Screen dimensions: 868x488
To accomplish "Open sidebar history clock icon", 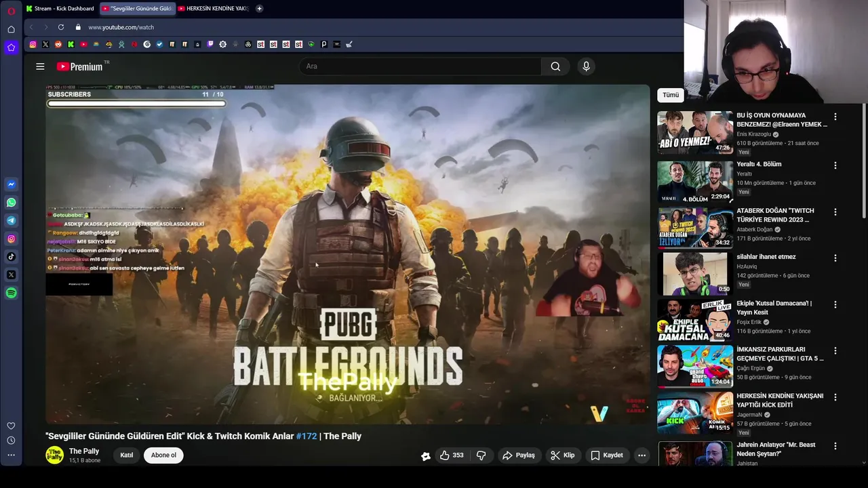I will pos(11,441).
